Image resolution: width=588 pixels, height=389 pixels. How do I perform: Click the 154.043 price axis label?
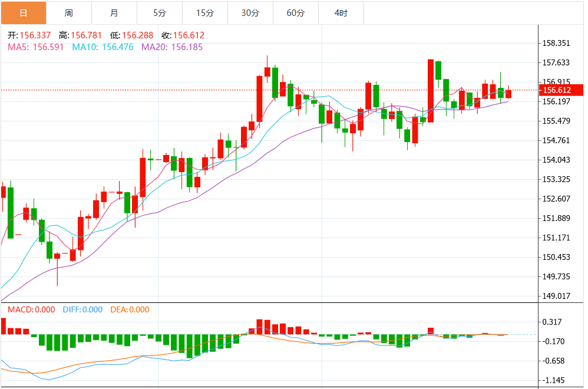[x=557, y=160]
